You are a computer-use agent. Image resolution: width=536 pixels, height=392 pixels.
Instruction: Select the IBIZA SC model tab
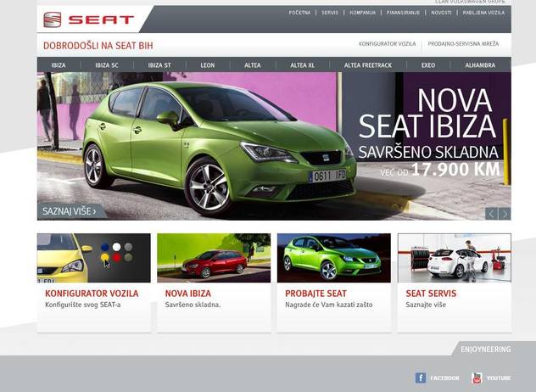107,65
